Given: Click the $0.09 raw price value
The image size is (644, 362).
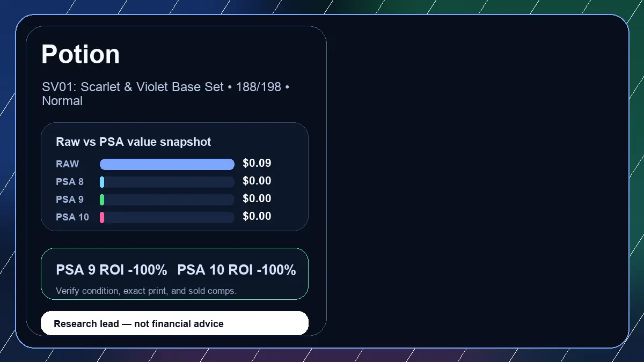Looking at the screenshot, I should click(x=257, y=163).
